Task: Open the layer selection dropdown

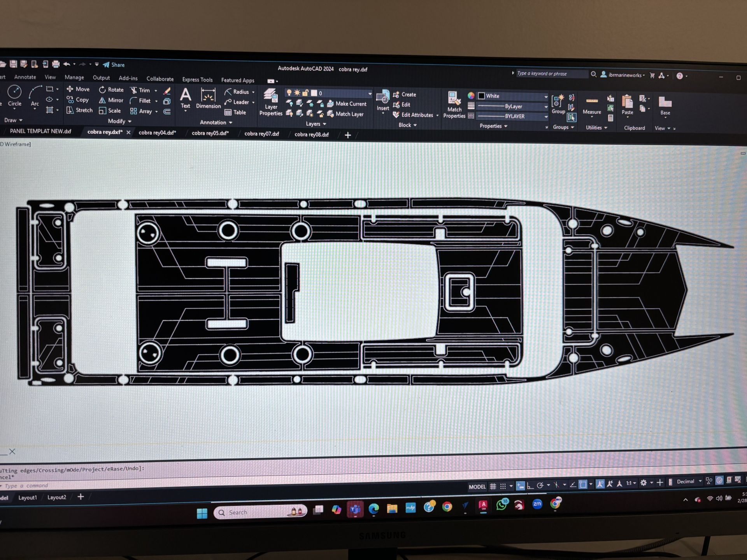Action: coord(329,93)
